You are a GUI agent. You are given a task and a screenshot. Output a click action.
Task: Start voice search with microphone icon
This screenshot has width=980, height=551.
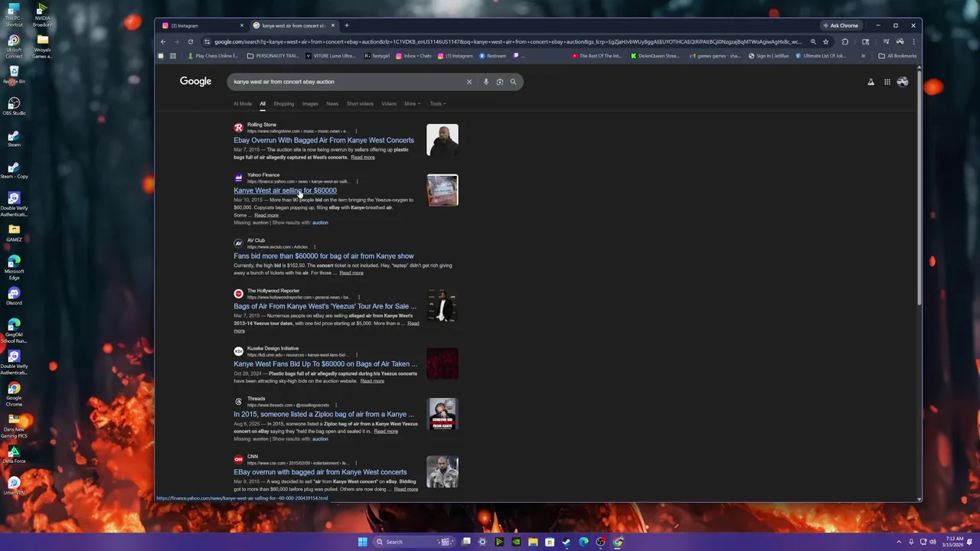485,82
